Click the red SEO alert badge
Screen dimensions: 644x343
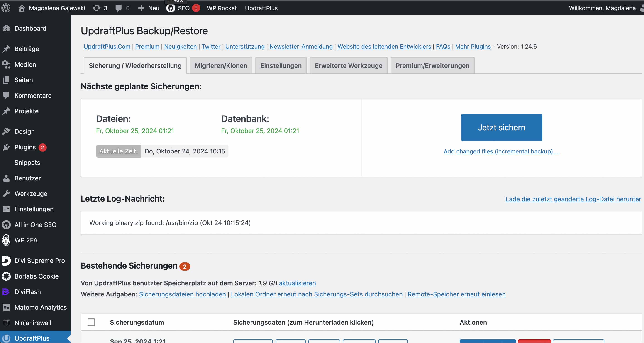196,8
